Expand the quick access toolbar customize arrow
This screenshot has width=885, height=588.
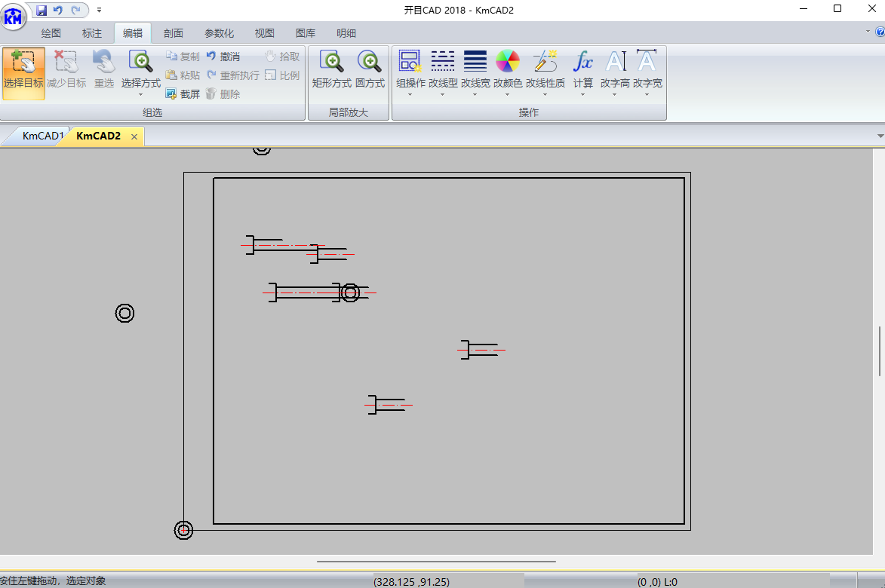[x=99, y=10]
